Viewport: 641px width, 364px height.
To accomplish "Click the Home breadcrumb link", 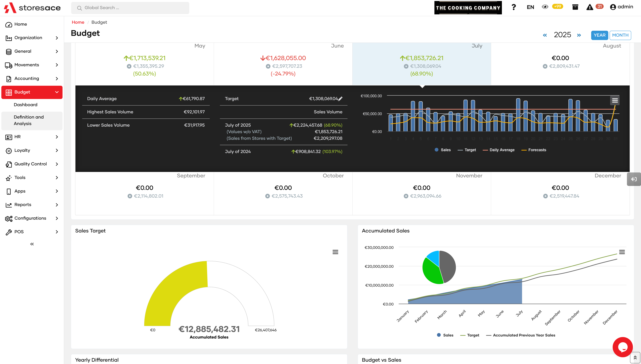I will coord(78,22).
